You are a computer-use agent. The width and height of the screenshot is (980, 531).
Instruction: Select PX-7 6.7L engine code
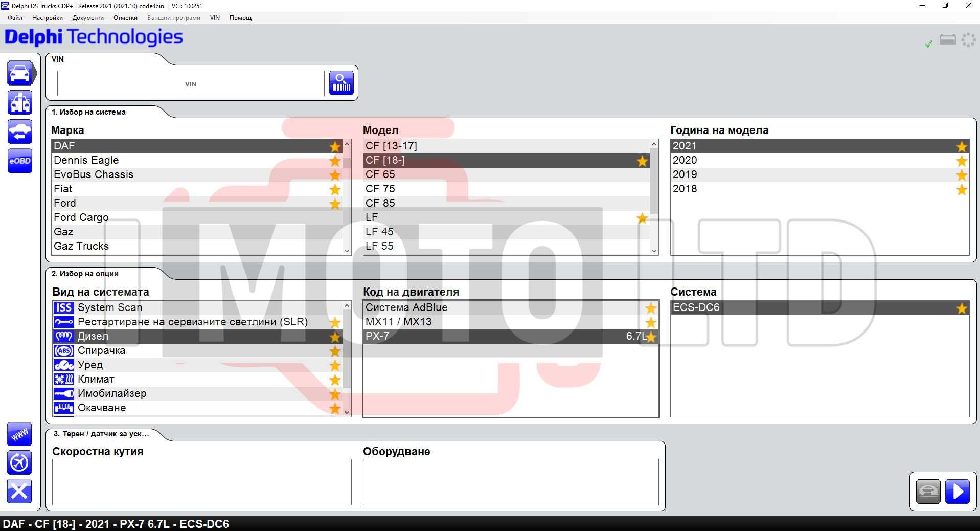point(510,336)
